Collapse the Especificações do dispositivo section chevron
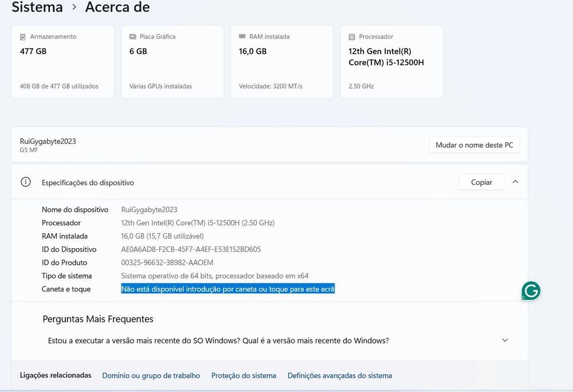Screen dimensions: 573x392 point(515,182)
